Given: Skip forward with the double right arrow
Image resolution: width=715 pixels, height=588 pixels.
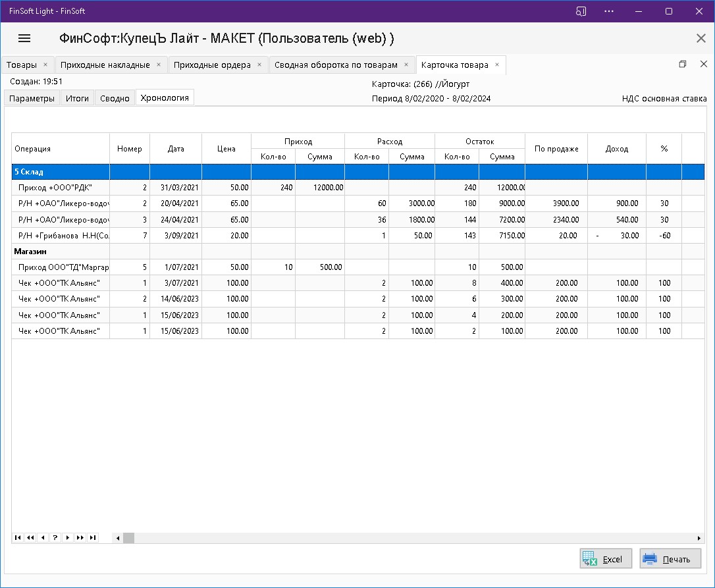Looking at the screenshot, I should pyautogui.click(x=80, y=538).
